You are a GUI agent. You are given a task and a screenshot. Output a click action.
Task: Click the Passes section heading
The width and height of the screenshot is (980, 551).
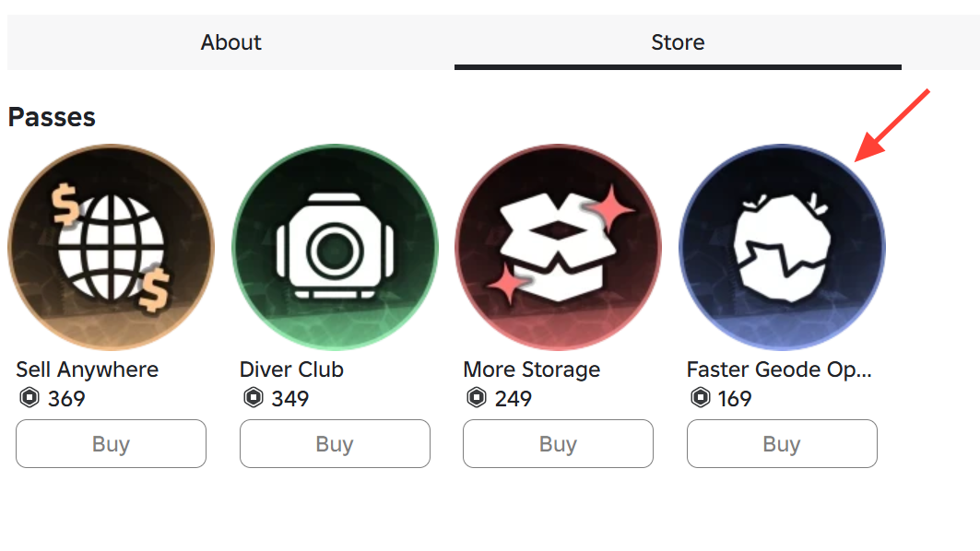click(52, 117)
